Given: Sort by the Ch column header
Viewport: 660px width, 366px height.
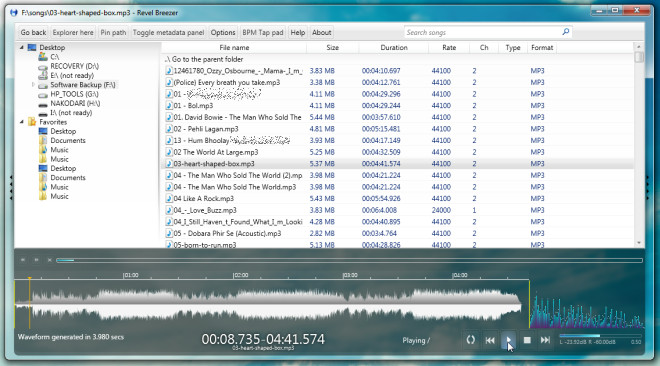Looking at the screenshot, I should (x=484, y=48).
